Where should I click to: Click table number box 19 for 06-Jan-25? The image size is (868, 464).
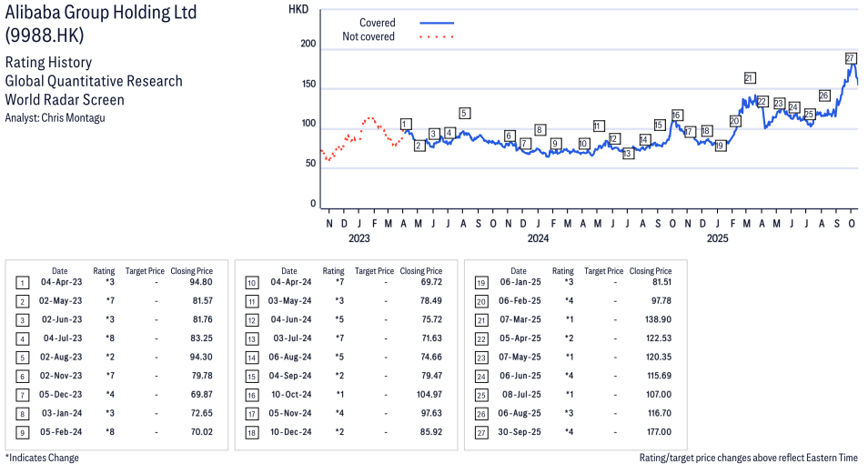480,283
